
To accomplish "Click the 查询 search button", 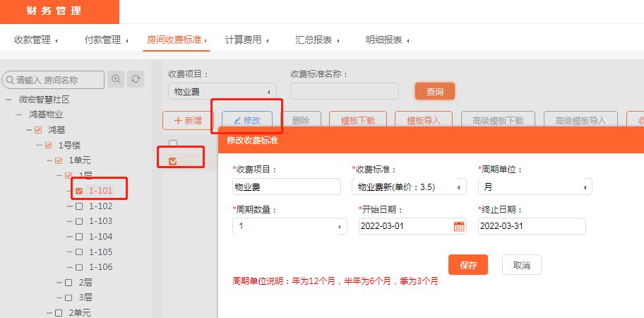I will 434,92.
